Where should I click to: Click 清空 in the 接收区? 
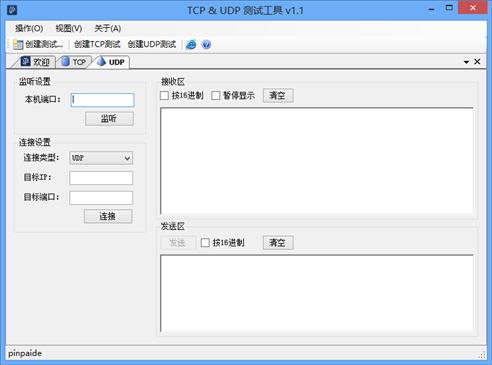click(x=278, y=96)
